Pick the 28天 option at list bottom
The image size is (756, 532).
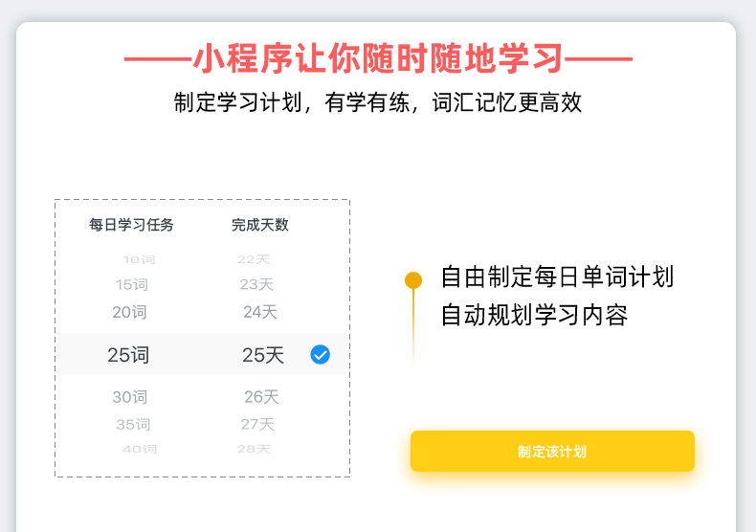click(x=254, y=449)
